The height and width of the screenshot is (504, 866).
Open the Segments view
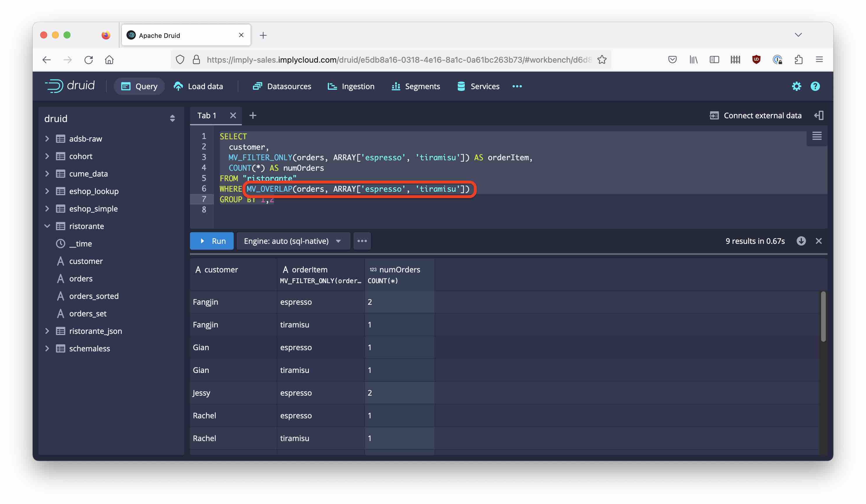click(x=416, y=86)
